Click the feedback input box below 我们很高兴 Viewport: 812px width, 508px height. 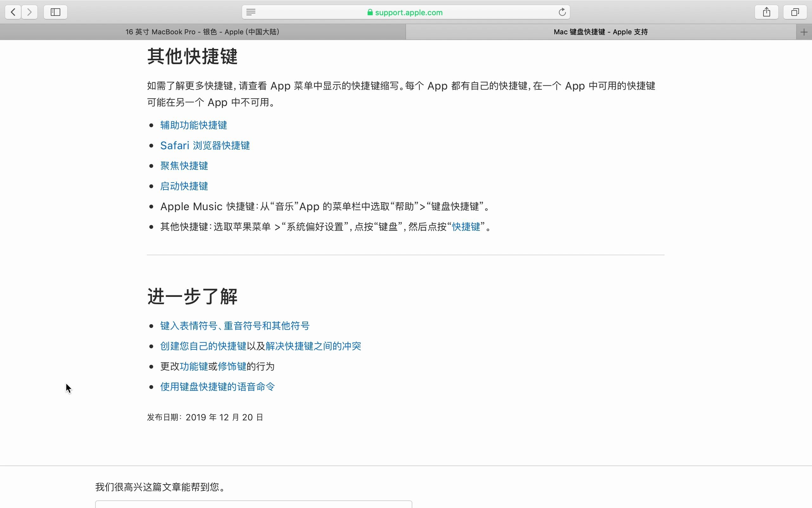coord(254,504)
